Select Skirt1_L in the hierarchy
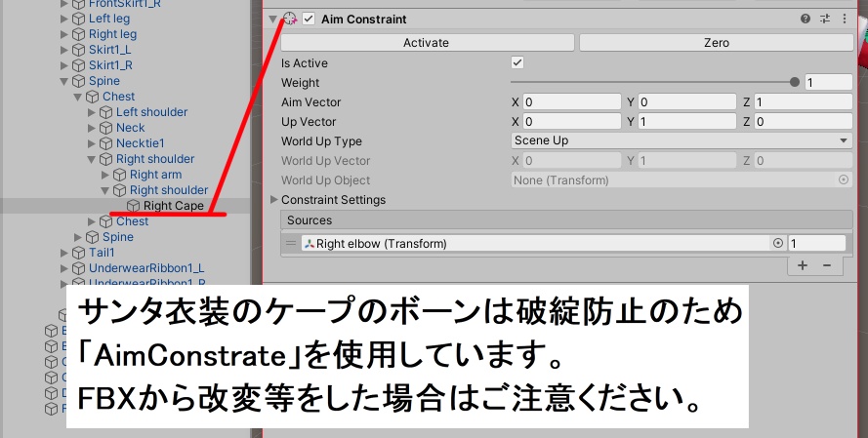The height and width of the screenshot is (438, 868). pyautogui.click(x=109, y=50)
